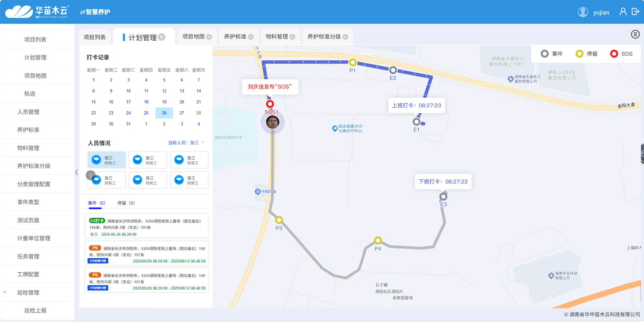Select the P1 stay marker on map
This screenshot has width=644, height=322.
click(x=353, y=62)
